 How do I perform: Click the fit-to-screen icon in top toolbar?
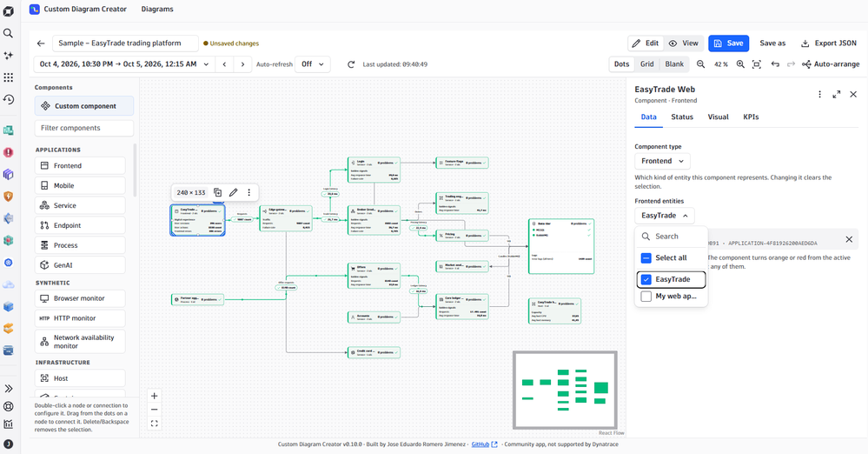[x=757, y=64]
